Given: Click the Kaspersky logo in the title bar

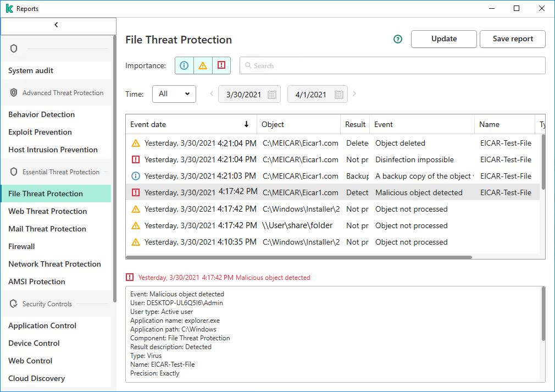Looking at the screenshot, I should [9, 8].
